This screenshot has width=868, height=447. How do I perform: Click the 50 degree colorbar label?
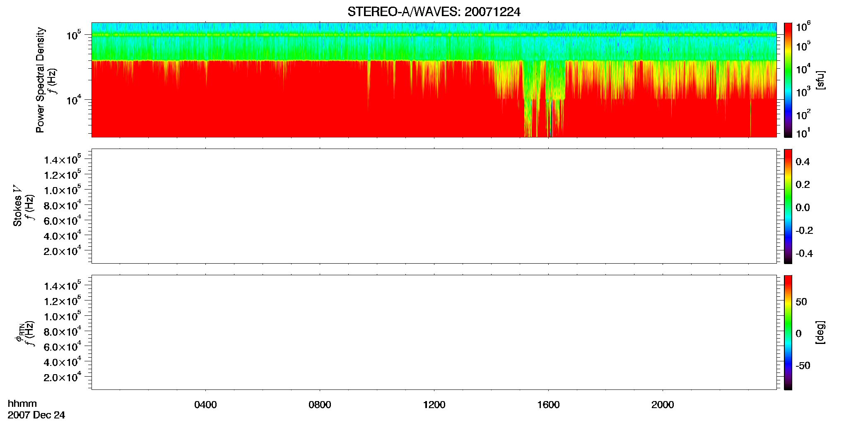tap(801, 302)
